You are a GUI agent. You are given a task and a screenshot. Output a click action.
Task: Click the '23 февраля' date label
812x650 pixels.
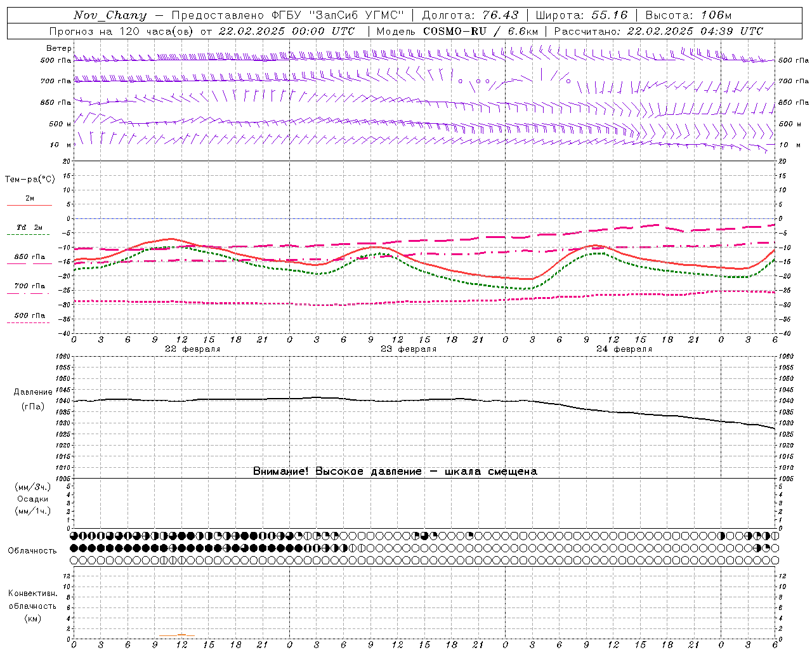[408, 349]
